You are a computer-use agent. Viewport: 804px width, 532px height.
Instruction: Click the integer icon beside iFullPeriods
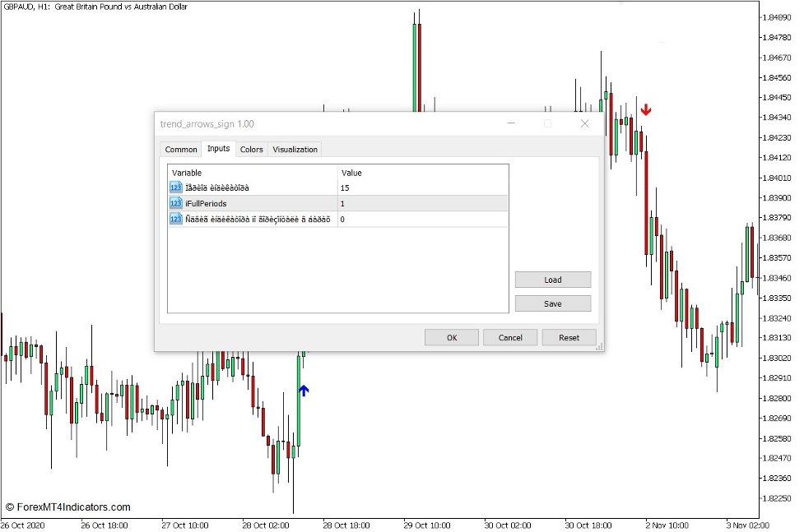175,203
